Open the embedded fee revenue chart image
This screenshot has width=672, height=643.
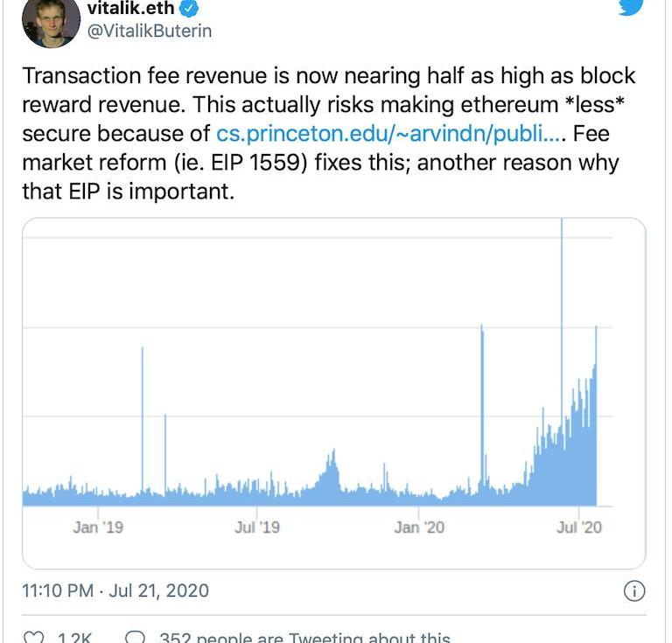tap(334, 394)
